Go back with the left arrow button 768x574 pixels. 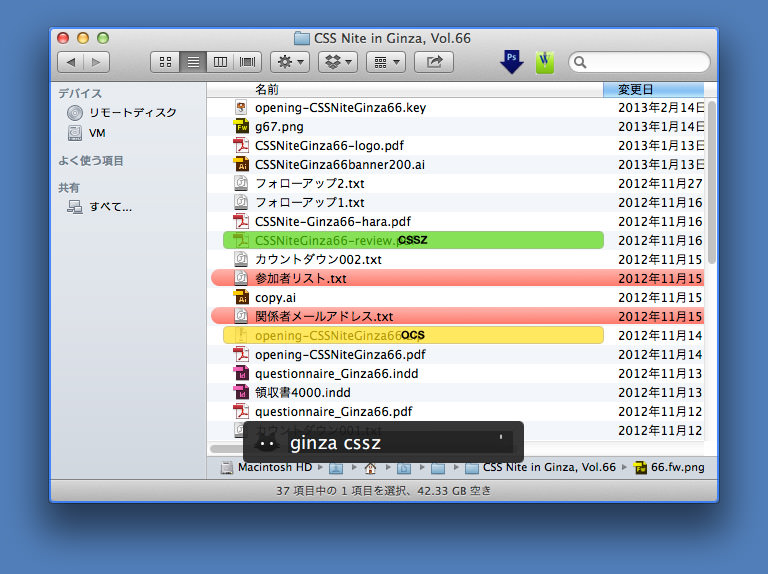(71, 62)
